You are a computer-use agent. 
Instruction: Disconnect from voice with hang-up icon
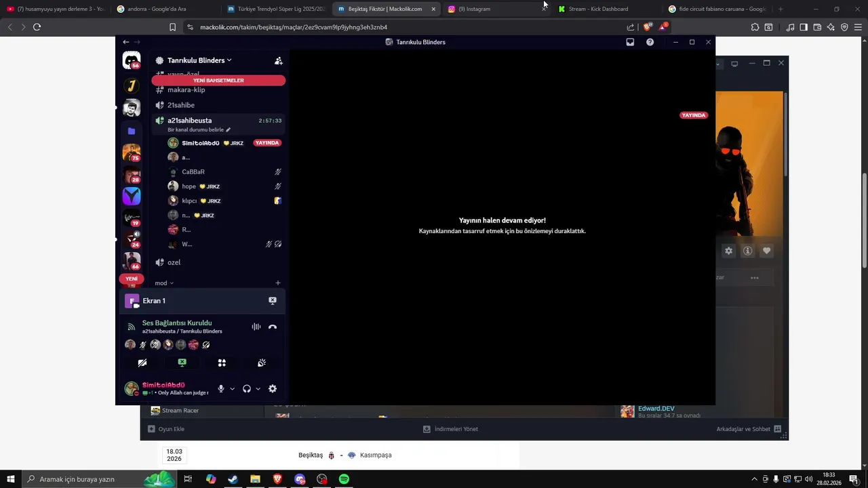tap(273, 327)
